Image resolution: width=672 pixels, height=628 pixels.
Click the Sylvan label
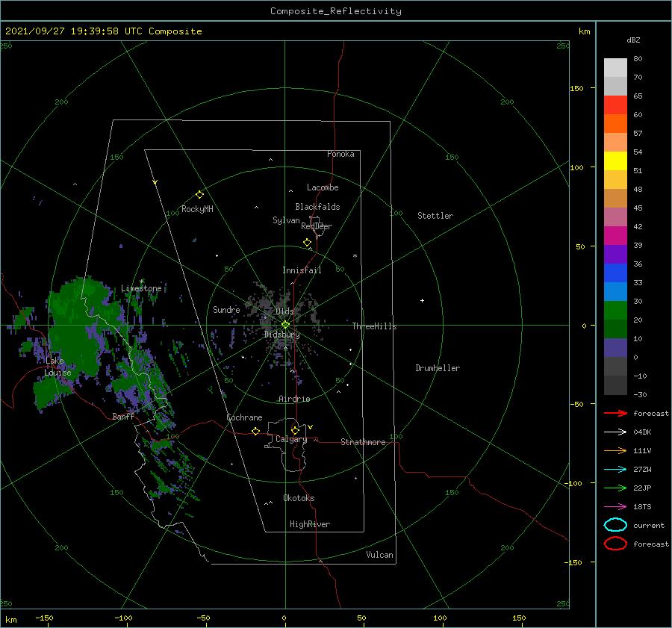pyautogui.click(x=286, y=220)
